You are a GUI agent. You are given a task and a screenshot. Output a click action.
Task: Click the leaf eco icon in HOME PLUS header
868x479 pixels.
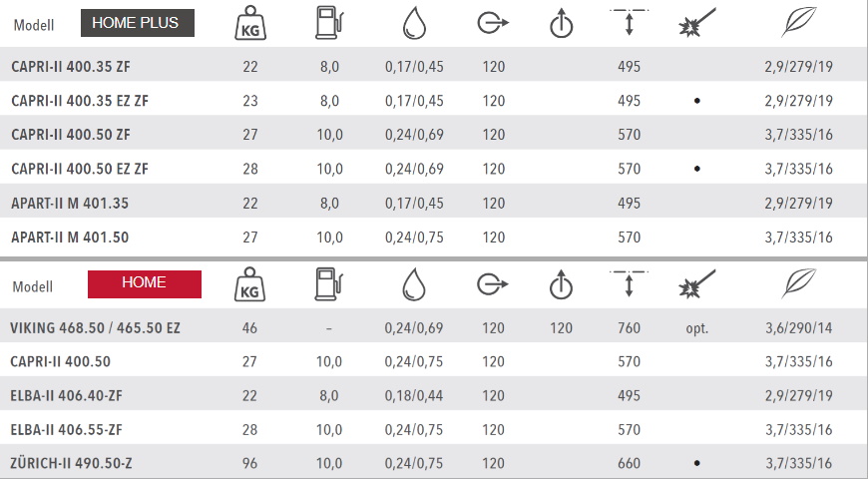coord(799,22)
